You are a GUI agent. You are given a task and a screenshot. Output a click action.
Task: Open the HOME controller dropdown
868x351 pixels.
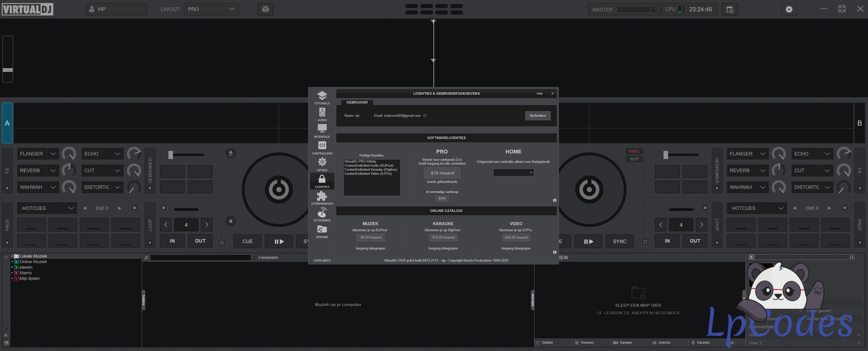513,173
